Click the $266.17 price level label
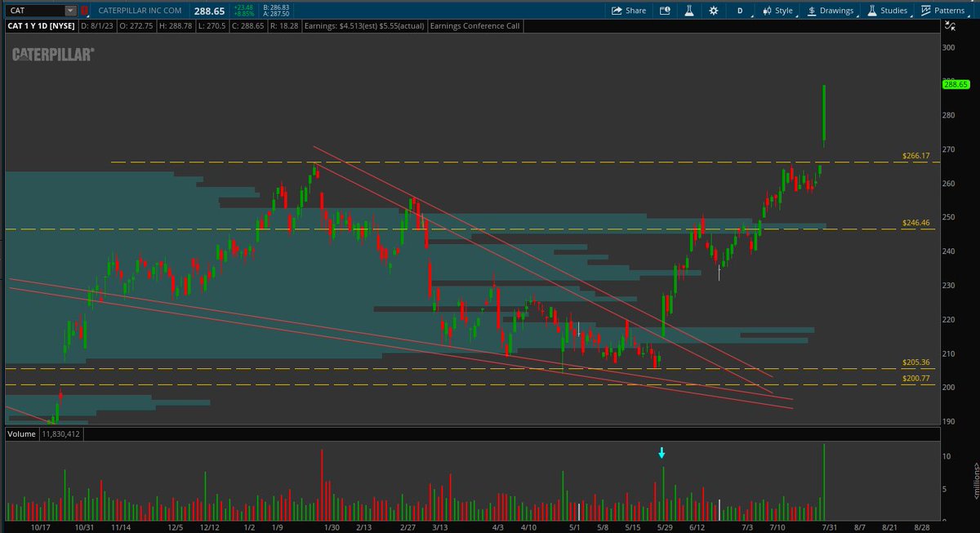980x533 pixels. tap(915, 155)
